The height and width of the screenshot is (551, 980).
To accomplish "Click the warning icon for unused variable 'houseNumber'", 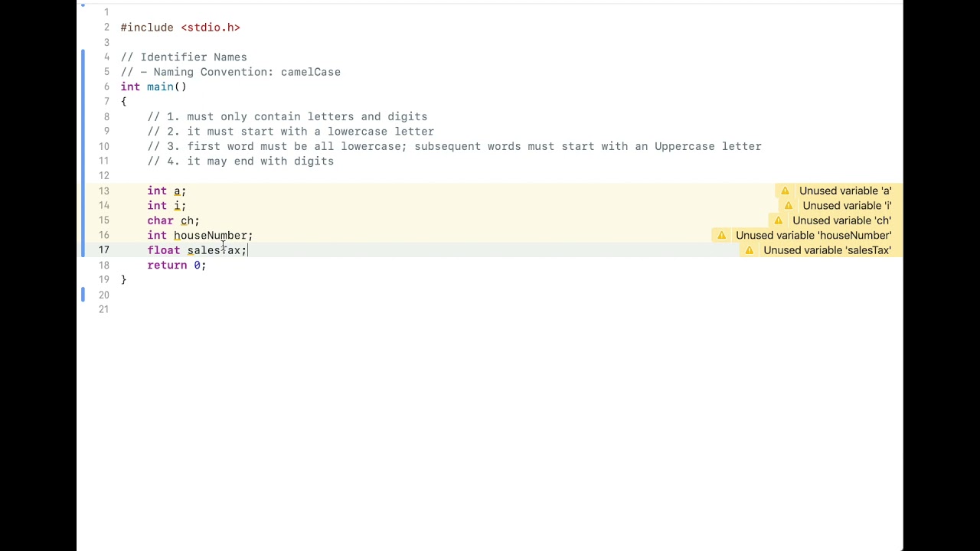I will pos(721,236).
